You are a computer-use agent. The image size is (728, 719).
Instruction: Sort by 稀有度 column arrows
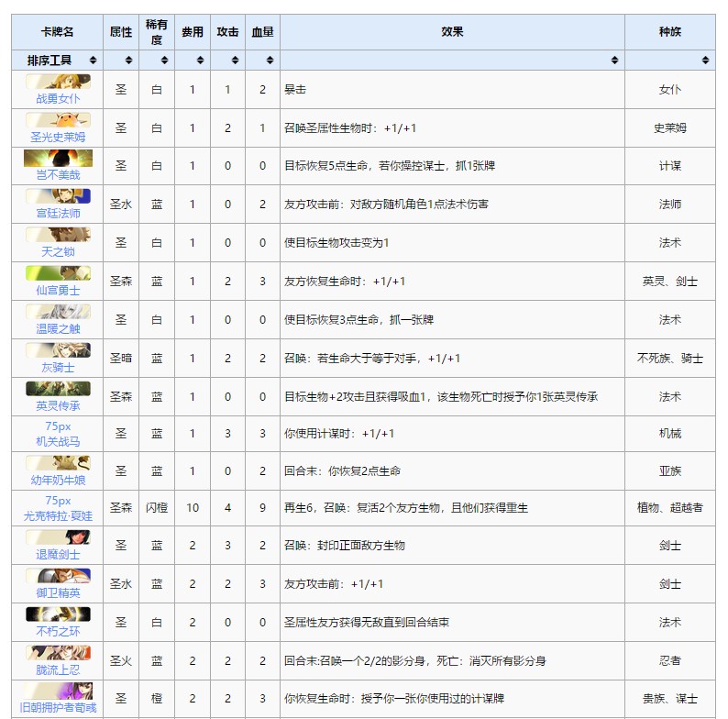(x=164, y=61)
